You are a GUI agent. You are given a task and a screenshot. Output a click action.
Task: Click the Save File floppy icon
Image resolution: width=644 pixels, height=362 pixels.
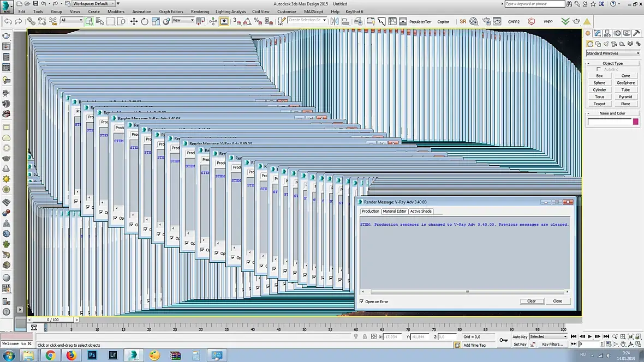pos(35,4)
